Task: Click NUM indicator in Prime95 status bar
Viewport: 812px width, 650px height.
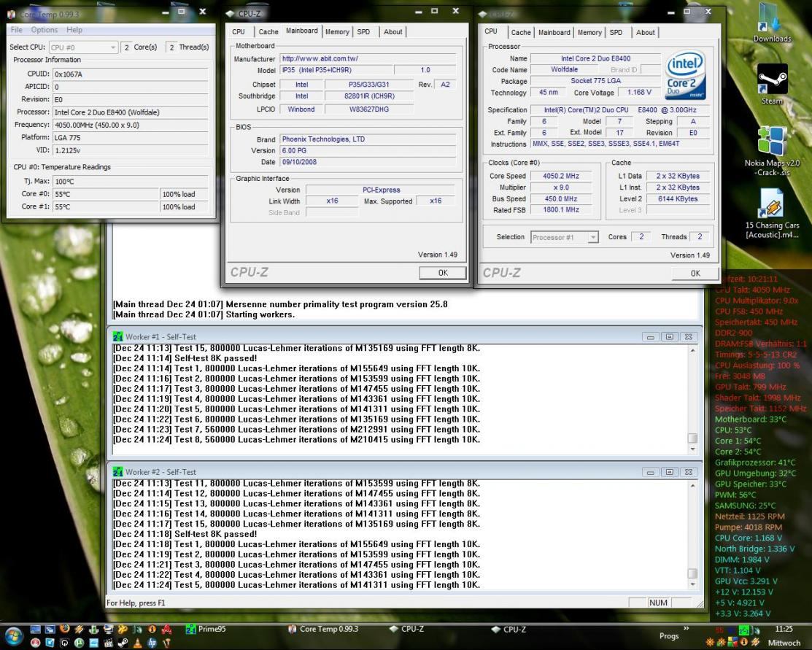Action: pos(658,603)
